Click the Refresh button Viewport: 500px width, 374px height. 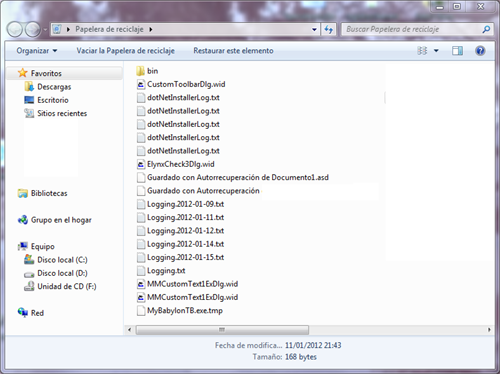329,29
